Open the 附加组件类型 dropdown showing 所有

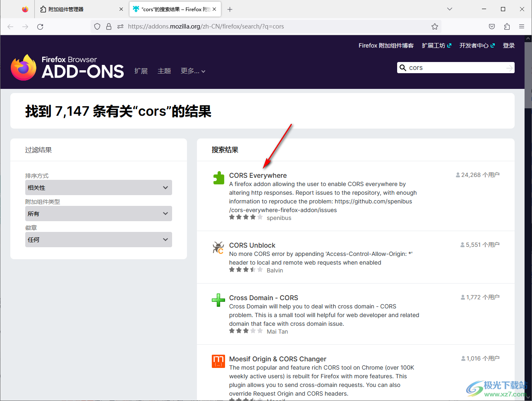[98, 214]
